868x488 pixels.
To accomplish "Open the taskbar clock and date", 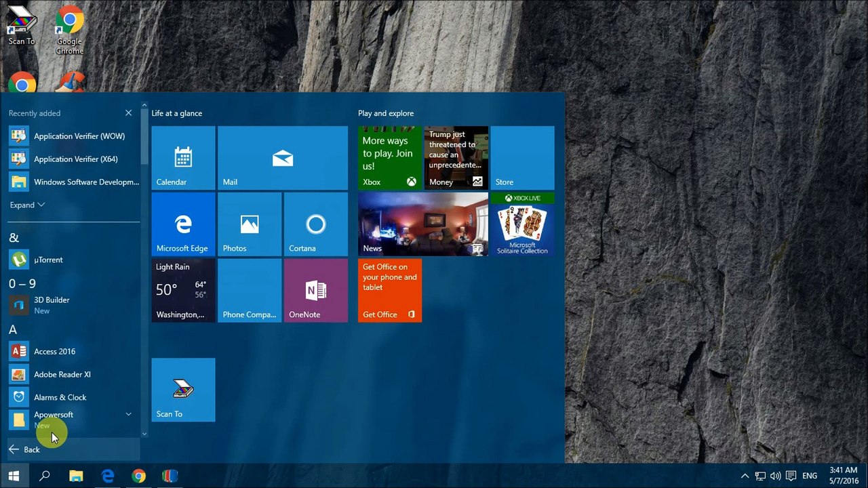I will pos(844,476).
